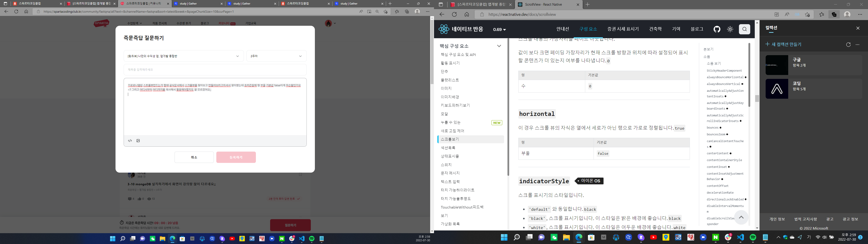
Task: Open the 구글 collection thumbnail
Action: (777, 65)
